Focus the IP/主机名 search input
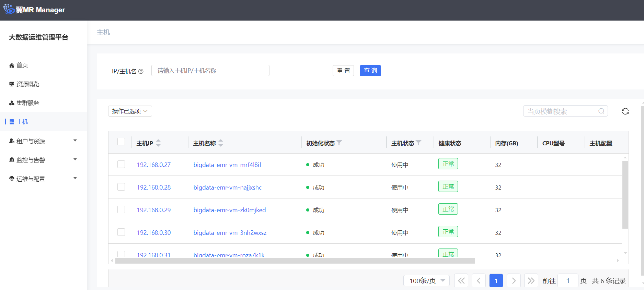Viewport: 644px width, 290px height. coord(210,71)
